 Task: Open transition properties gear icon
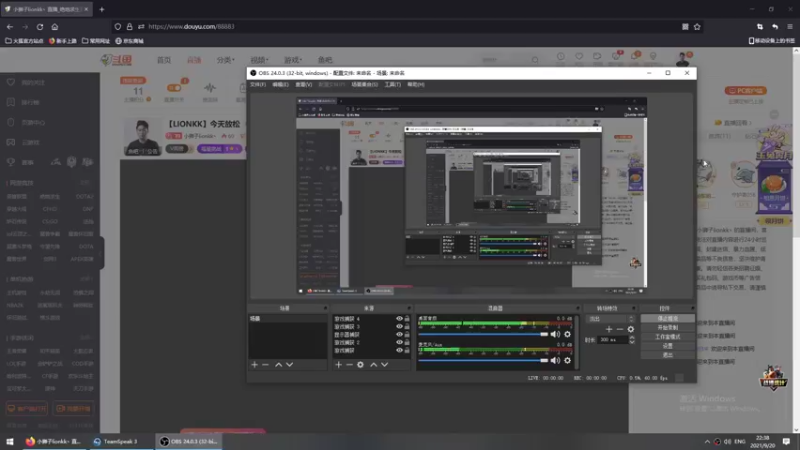(631, 329)
